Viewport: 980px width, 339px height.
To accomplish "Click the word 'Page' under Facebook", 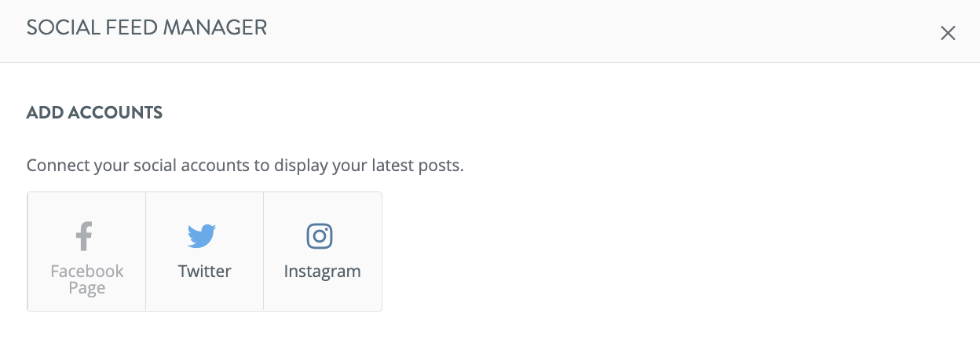I will tap(86, 289).
